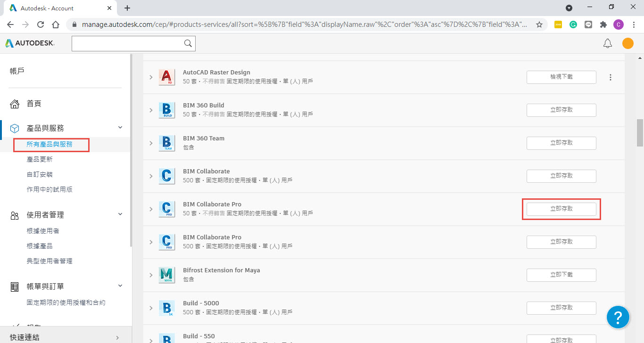The image size is (644, 343).
Task: Open the notifications bell
Action: pyautogui.click(x=608, y=43)
